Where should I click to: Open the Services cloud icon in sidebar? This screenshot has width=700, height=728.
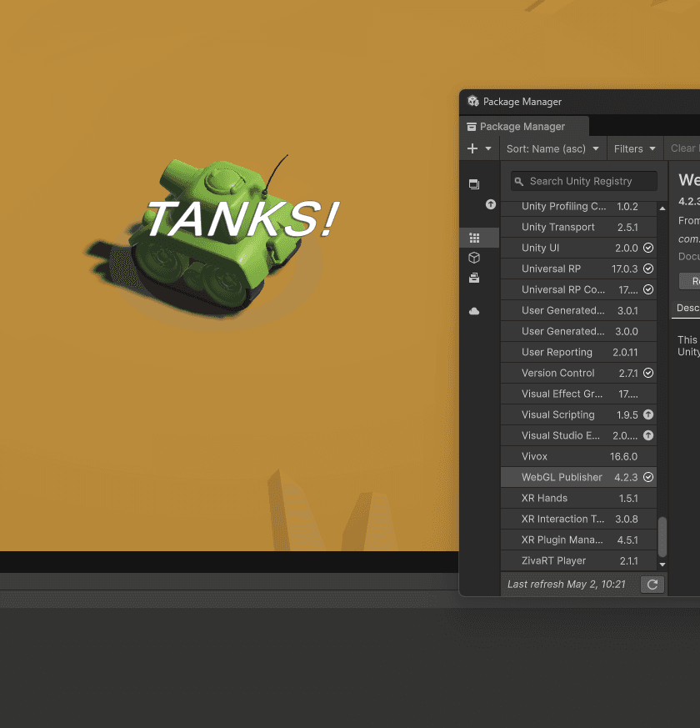tap(474, 311)
